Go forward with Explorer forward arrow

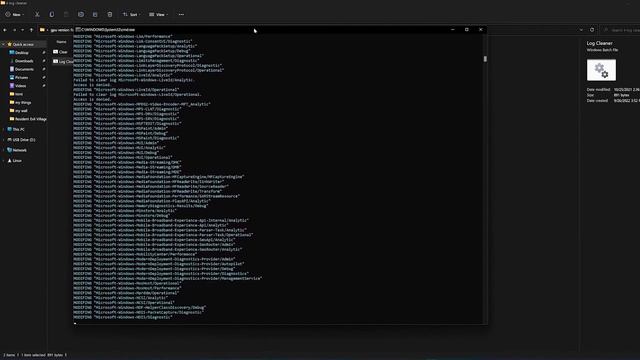click(14, 30)
